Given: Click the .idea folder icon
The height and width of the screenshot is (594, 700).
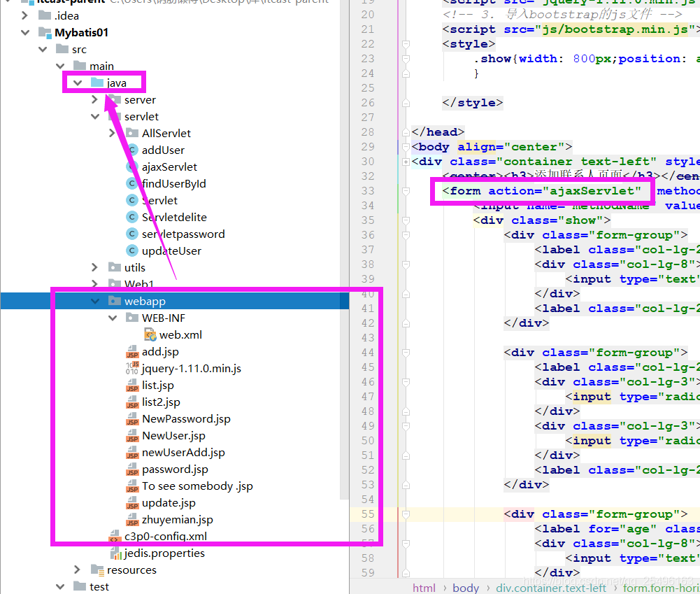Looking at the screenshot, I should pyautogui.click(x=45, y=15).
